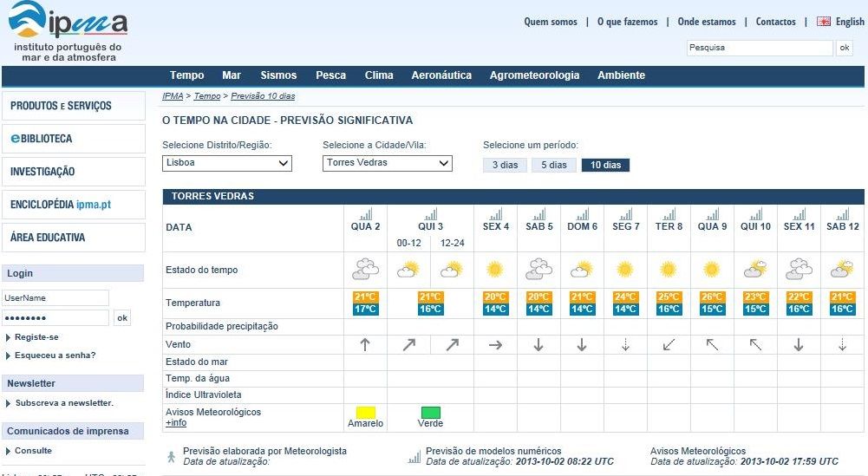Click the sunny weather icon for SEX 4
This screenshot has width=868, height=476.
pyautogui.click(x=495, y=270)
